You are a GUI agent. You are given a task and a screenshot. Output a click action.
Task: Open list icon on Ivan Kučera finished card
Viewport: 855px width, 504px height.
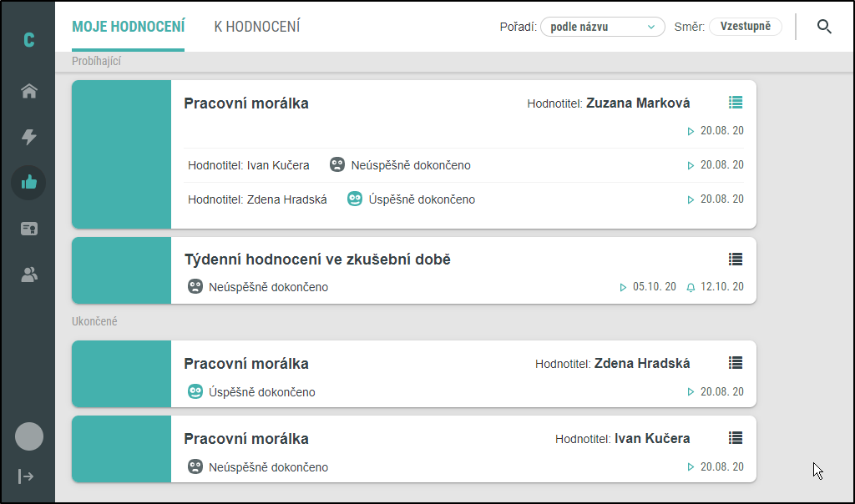pyautogui.click(x=736, y=438)
